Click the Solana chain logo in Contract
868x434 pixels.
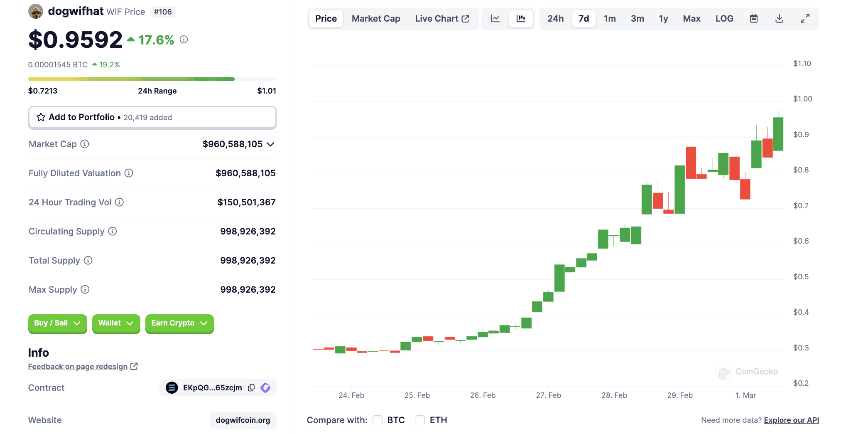click(x=172, y=388)
